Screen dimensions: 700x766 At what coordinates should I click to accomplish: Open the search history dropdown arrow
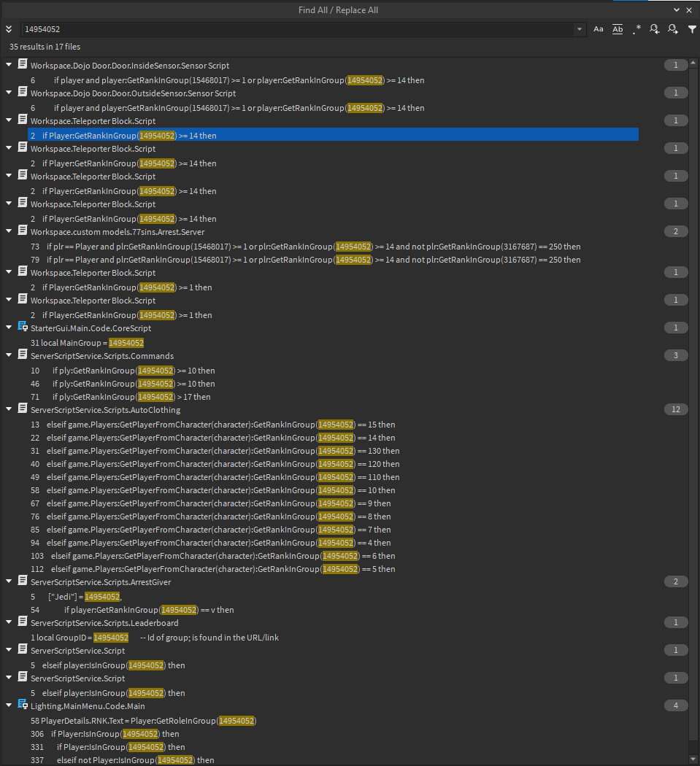pyautogui.click(x=580, y=29)
